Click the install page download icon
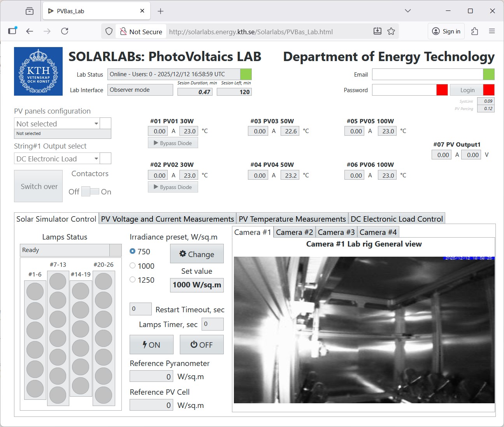Image resolution: width=504 pixels, height=427 pixels. pos(377,31)
